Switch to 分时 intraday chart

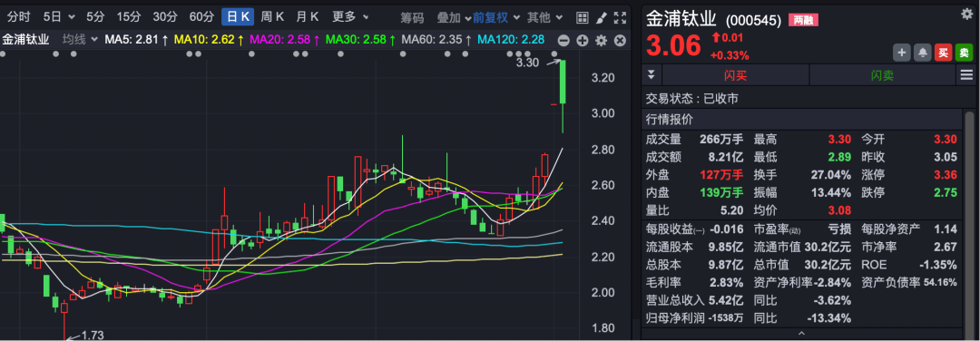tap(19, 17)
